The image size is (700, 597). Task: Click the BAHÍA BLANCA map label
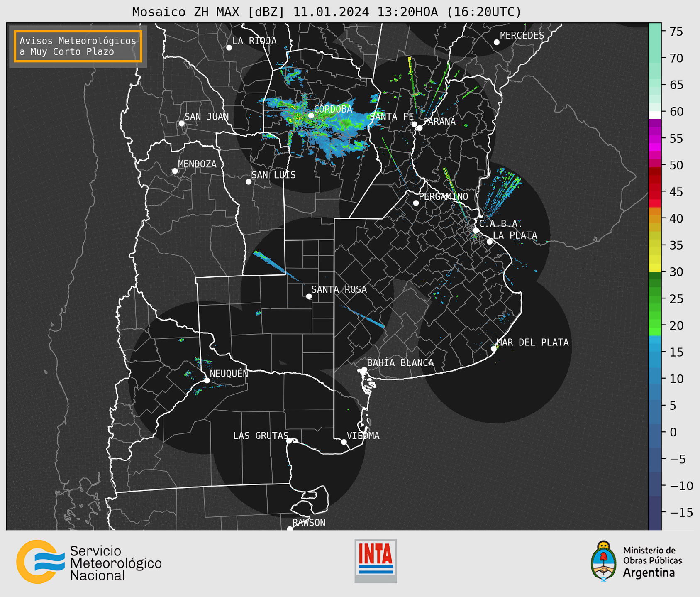click(400, 363)
